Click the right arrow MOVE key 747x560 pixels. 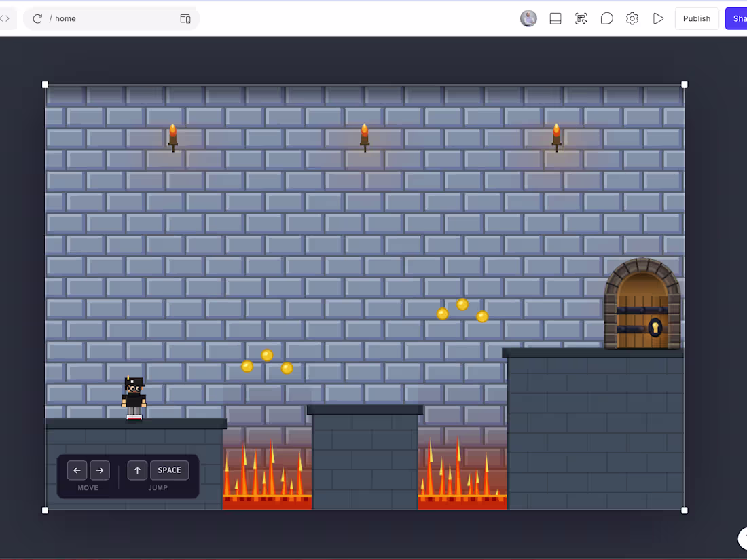(x=100, y=470)
